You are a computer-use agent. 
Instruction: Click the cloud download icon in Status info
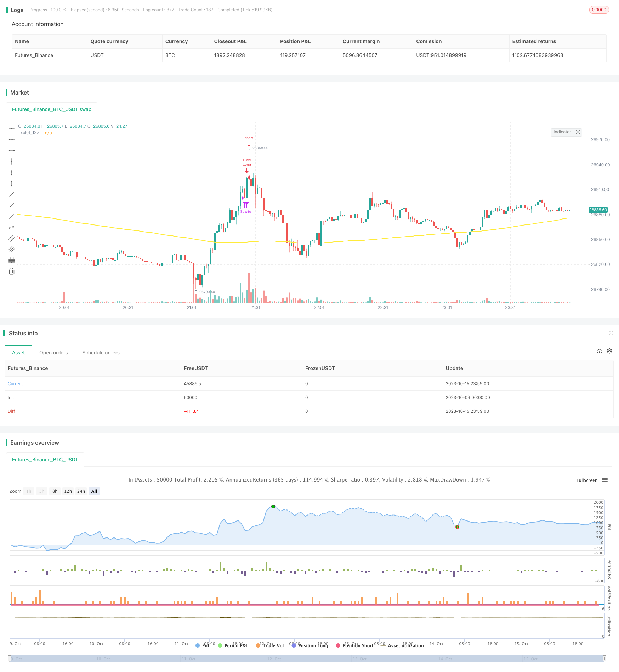pos(599,351)
